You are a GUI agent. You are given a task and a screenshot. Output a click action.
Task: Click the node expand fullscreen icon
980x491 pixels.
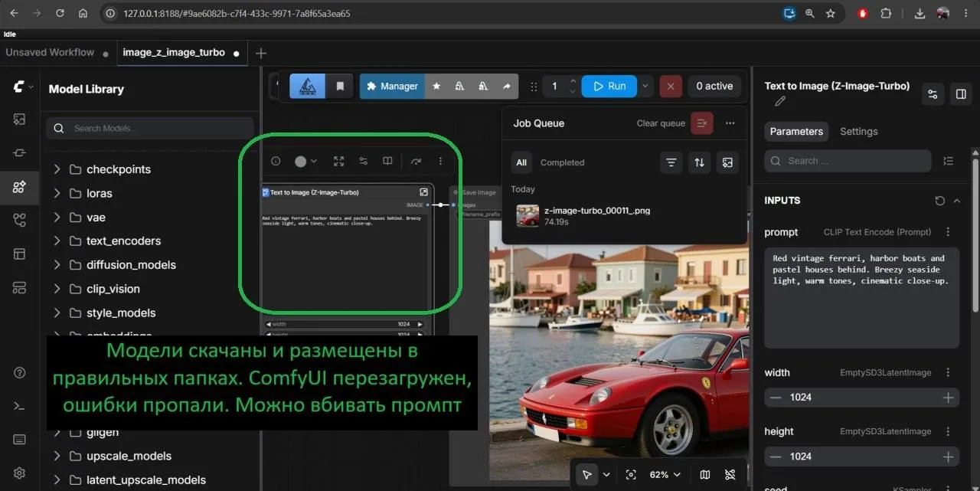[x=338, y=161]
